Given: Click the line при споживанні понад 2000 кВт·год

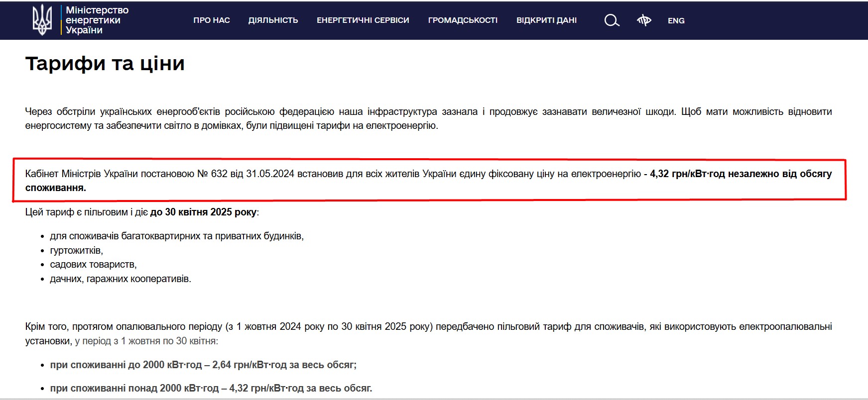Looking at the screenshot, I should [x=211, y=388].
